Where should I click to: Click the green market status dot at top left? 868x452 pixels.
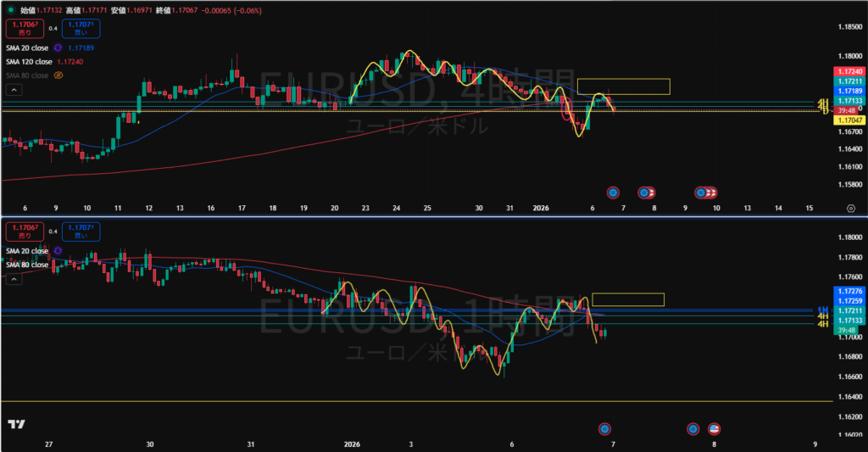[9, 8]
